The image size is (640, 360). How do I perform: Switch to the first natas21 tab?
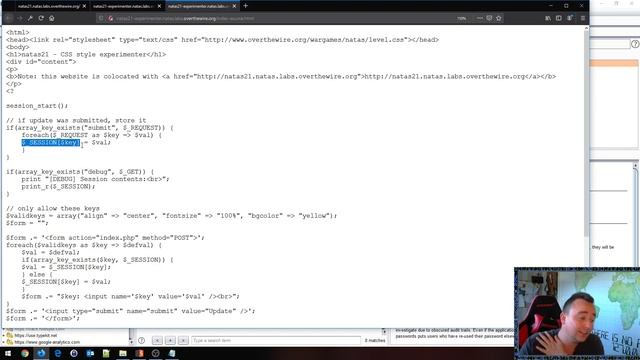pos(49,7)
